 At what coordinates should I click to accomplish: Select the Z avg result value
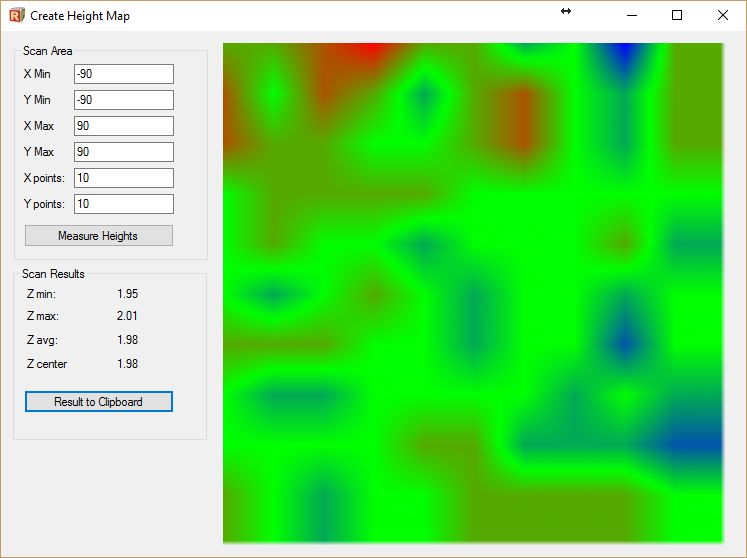pyautogui.click(x=127, y=340)
